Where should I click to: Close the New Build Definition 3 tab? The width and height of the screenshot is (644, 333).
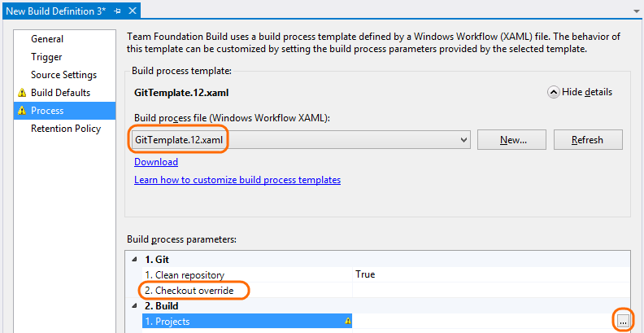tap(133, 10)
